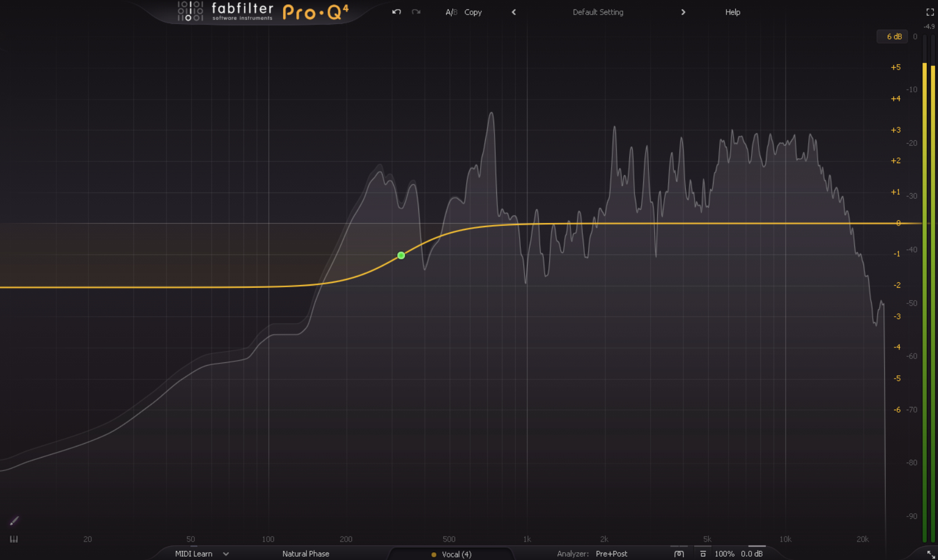The height and width of the screenshot is (560, 938).
Task: Open the Help menu
Action: (732, 12)
